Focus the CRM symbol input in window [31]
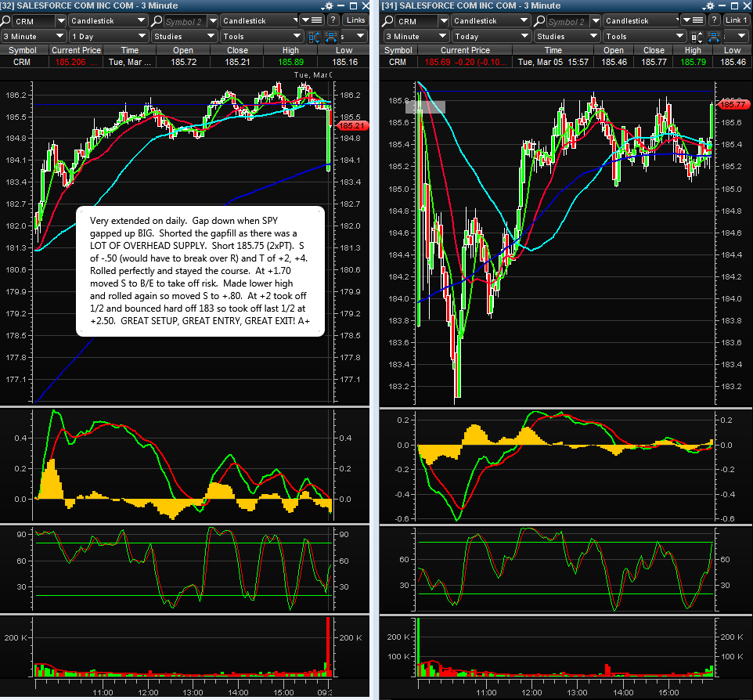The width and height of the screenshot is (753, 700). [417, 21]
